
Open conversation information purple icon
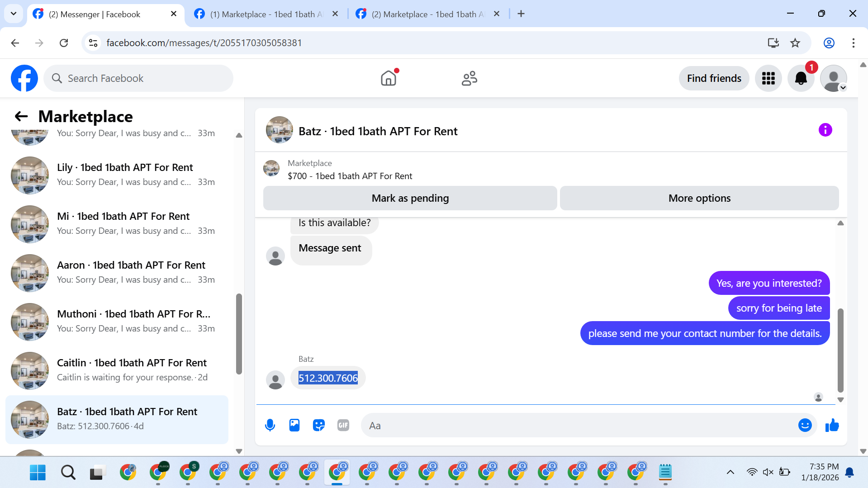[825, 130]
